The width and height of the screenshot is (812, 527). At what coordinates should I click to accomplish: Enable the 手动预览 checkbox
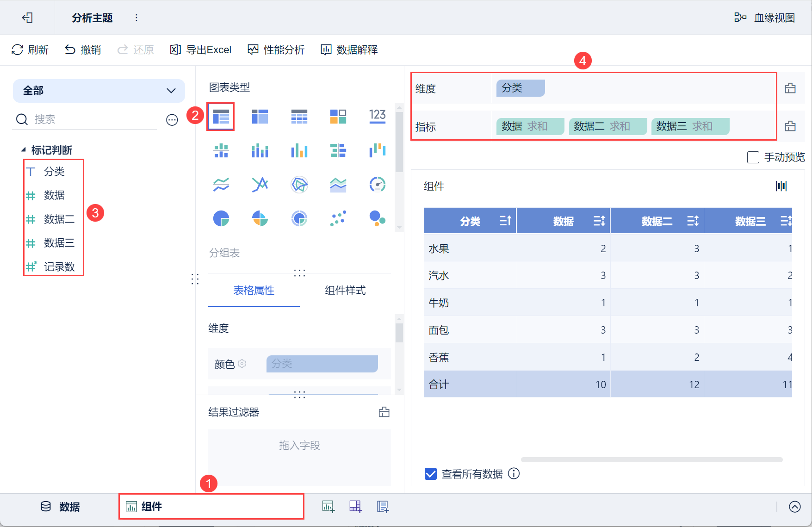coord(753,157)
